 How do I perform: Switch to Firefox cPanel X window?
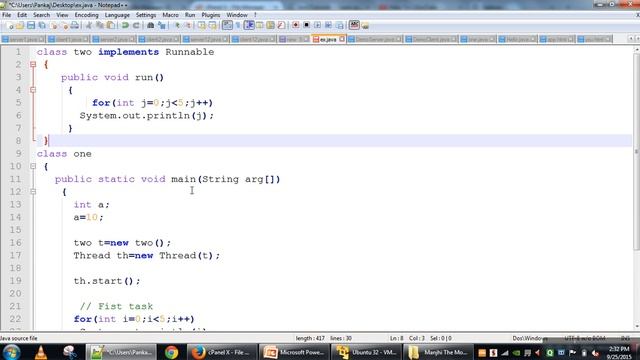tap(222, 352)
